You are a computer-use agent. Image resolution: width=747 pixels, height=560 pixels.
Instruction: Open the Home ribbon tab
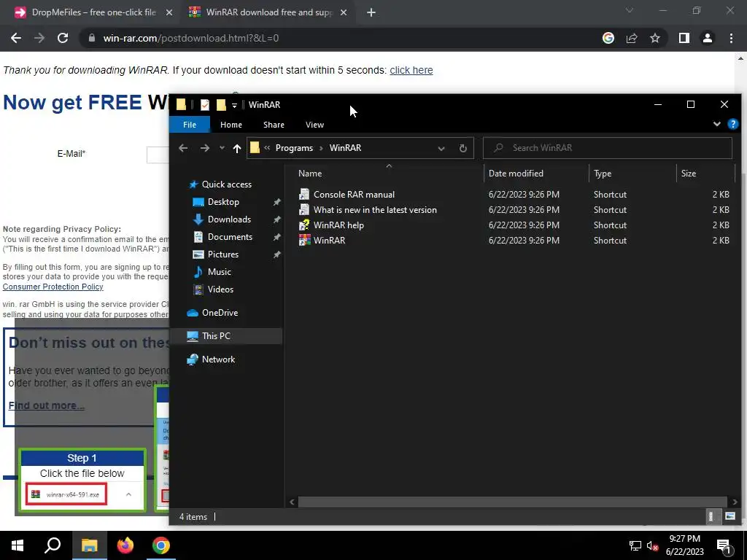pyautogui.click(x=231, y=125)
